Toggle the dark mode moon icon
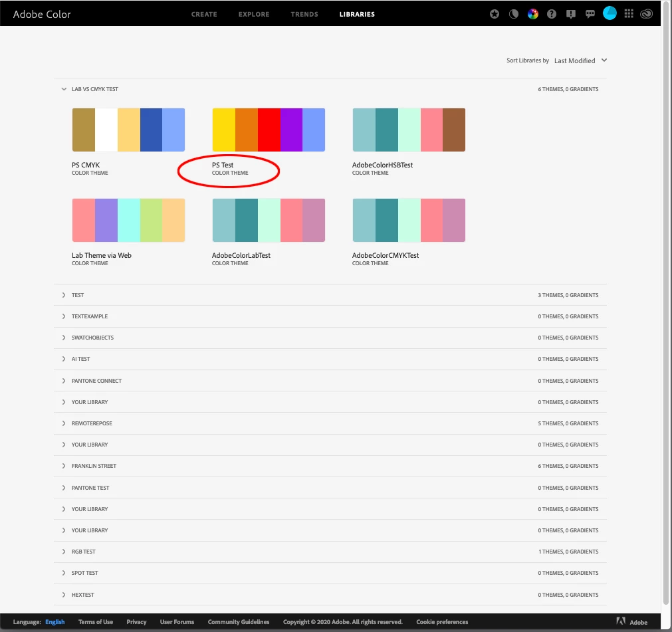 point(513,14)
